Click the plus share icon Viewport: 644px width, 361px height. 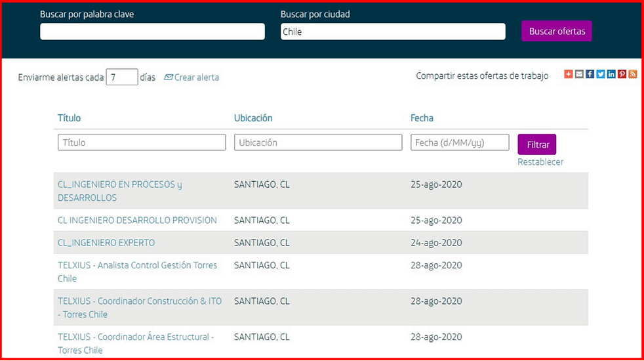coord(569,74)
